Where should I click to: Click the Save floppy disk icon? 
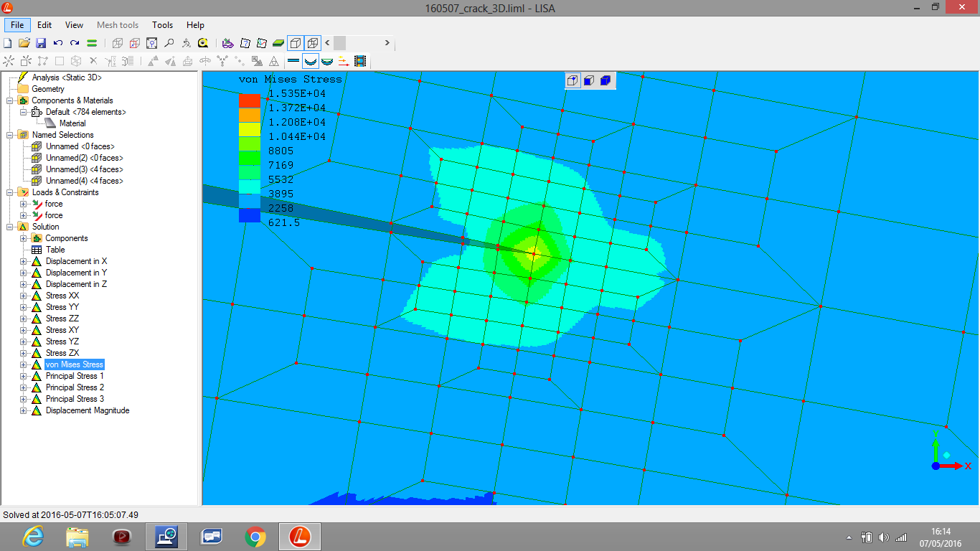[x=41, y=43]
